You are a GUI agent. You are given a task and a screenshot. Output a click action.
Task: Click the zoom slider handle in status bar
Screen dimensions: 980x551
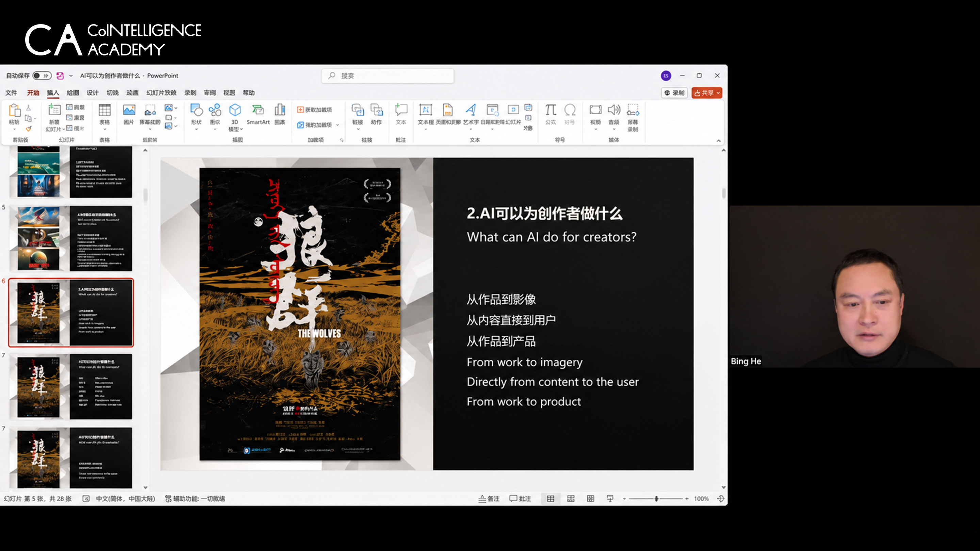656,499
